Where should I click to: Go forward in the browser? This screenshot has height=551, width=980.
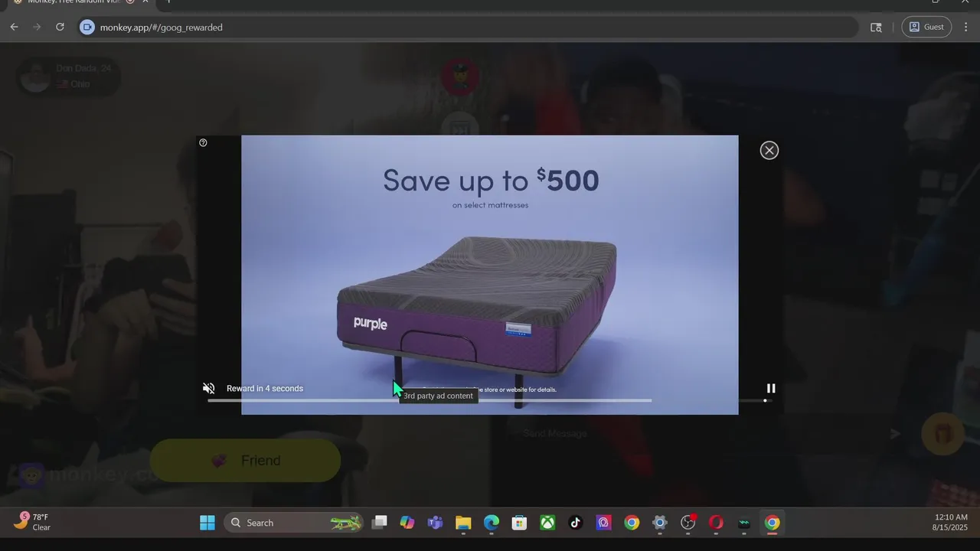(37, 27)
